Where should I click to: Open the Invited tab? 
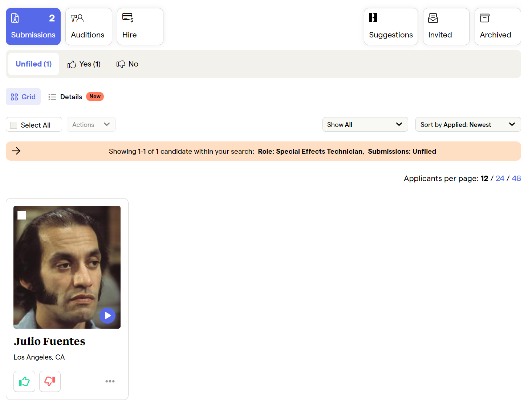(446, 27)
